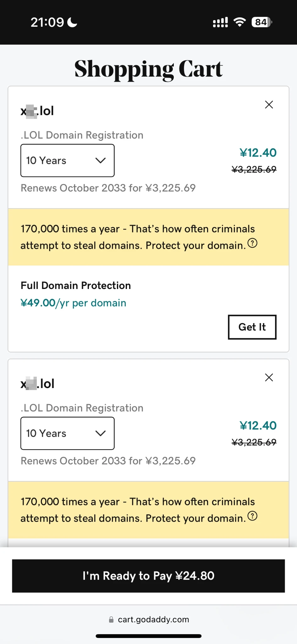Tap the home indicator bar at bottom
This screenshot has height=644, width=297.
tap(148, 636)
